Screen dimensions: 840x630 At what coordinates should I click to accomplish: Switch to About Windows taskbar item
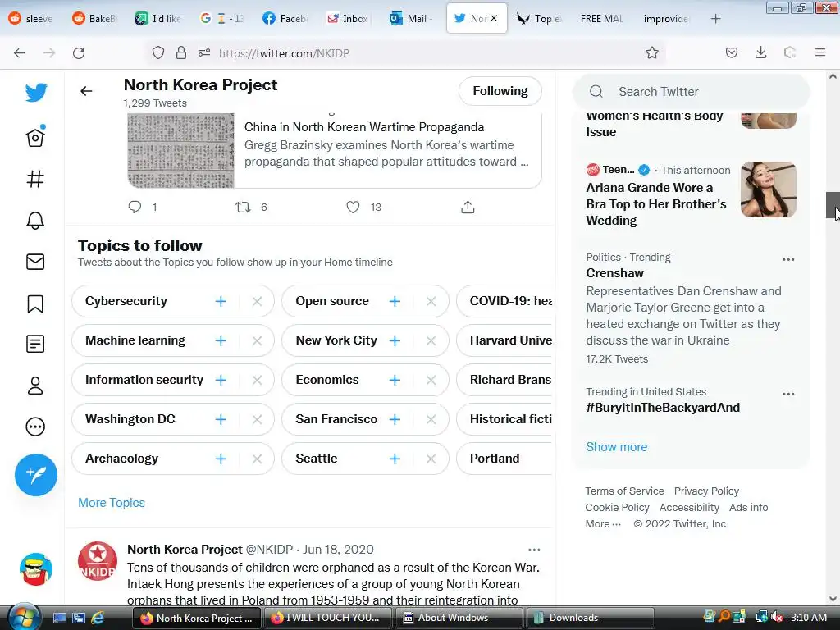[x=459, y=618]
